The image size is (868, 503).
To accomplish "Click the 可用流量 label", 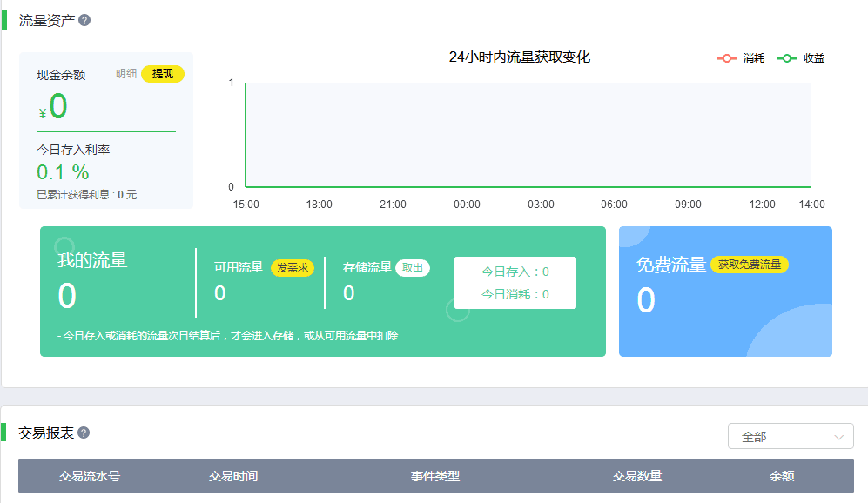I will coord(239,267).
